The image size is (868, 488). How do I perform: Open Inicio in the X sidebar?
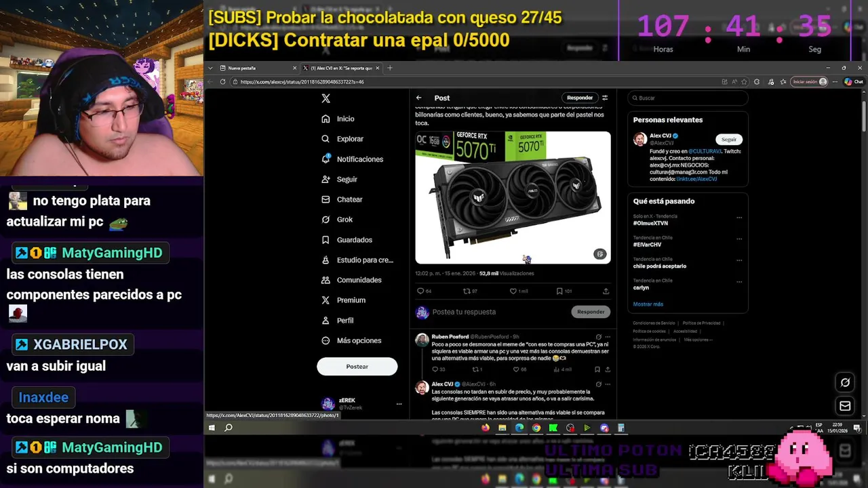(338, 119)
